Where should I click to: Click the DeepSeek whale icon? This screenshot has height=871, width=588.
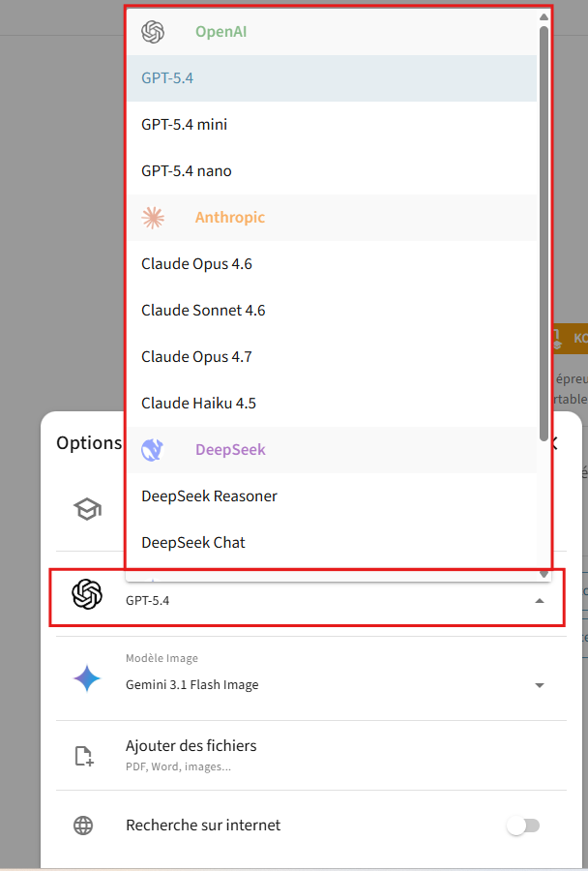[152, 450]
